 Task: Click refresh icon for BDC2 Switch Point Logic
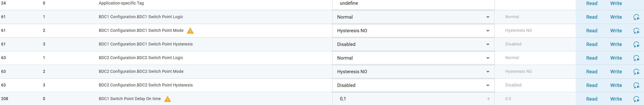[x=636, y=58]
